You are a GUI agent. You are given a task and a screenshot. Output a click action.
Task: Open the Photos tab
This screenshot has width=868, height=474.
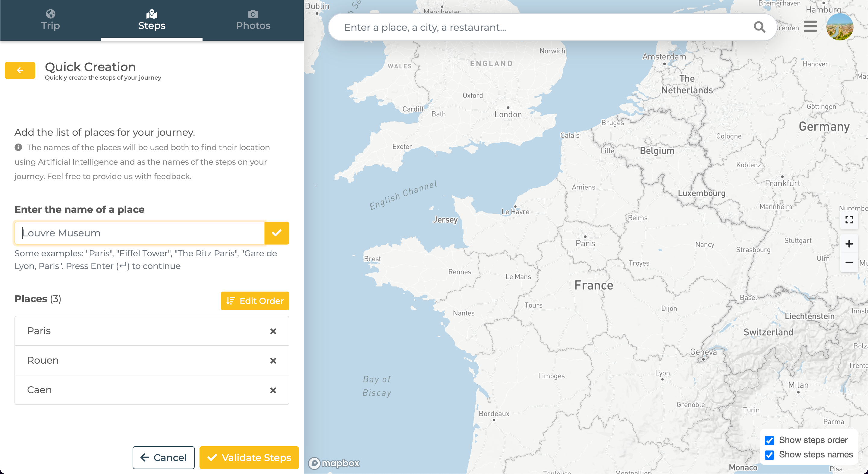point(253,20)
